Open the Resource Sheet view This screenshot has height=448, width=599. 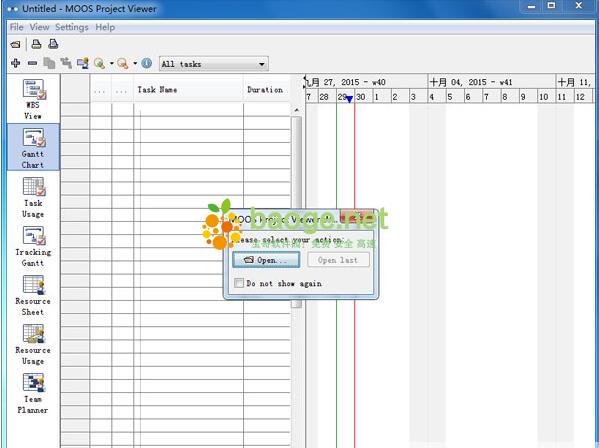33,295
